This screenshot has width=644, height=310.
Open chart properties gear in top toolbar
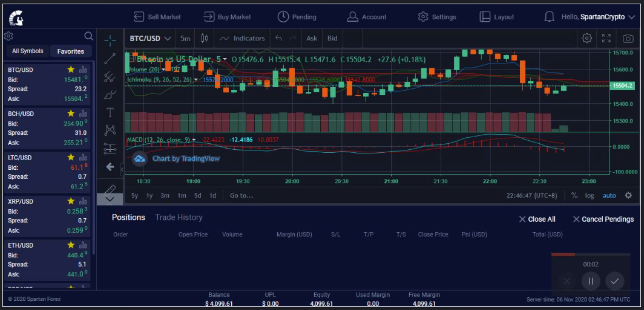(x=586, y=38)
